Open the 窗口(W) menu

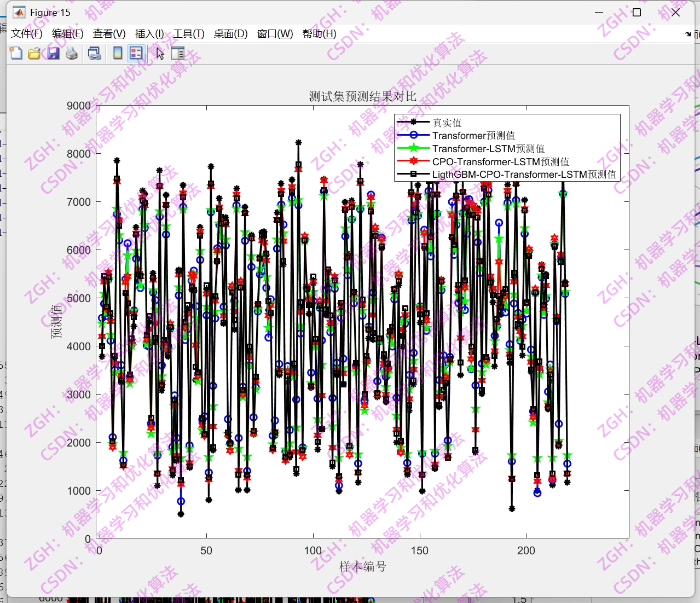tap(273, 33)
